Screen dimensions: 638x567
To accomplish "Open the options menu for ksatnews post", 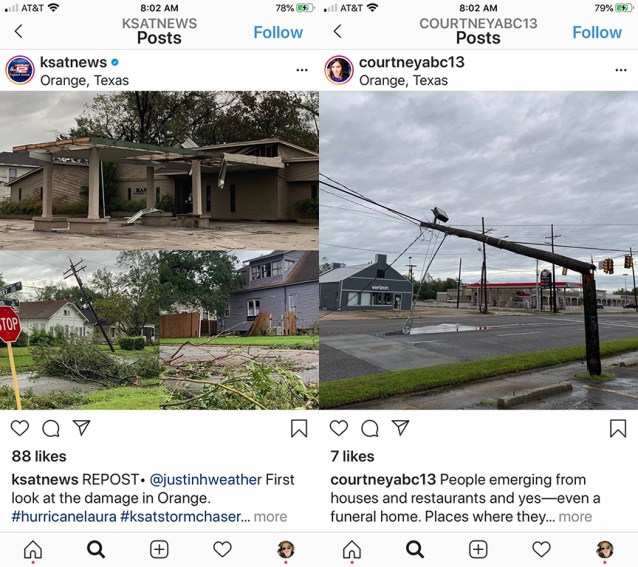I will (x=302, y=70).
